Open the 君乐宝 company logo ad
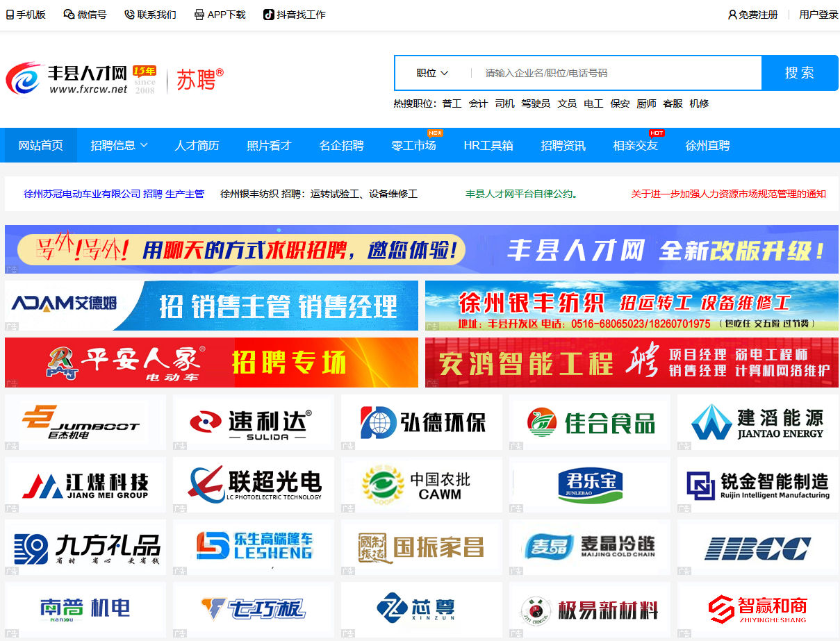This screenshot has width=840, height=641. click(x=589, y=484)
